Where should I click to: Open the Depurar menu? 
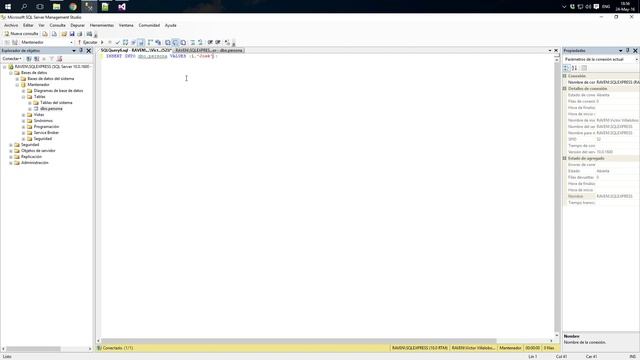pos(78,25)
